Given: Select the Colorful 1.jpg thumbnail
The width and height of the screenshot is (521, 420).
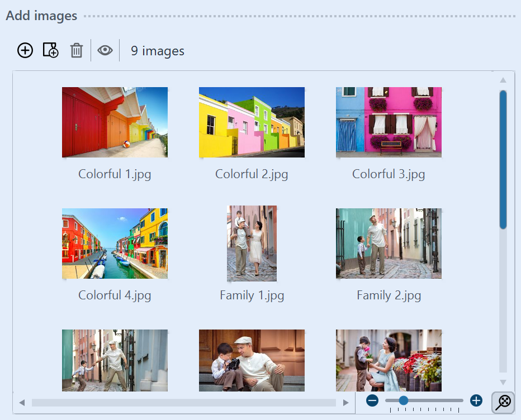Looking at the screenshot, I should [115, 122].
